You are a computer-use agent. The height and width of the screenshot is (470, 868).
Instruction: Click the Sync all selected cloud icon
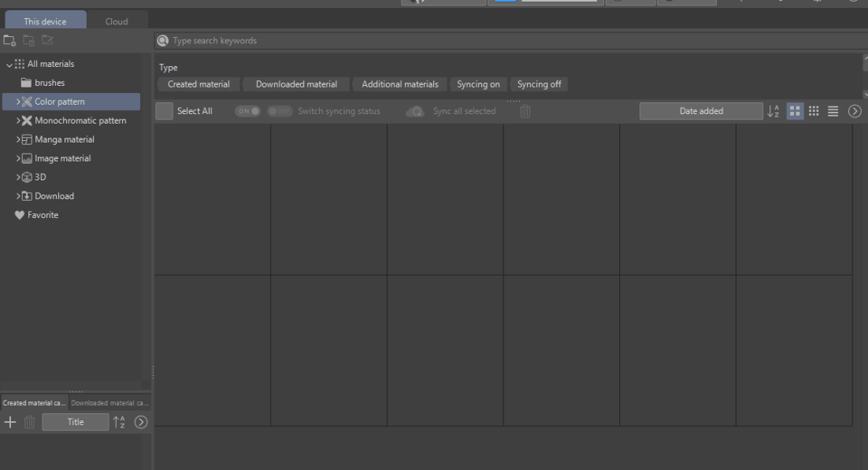coord(415,111)
